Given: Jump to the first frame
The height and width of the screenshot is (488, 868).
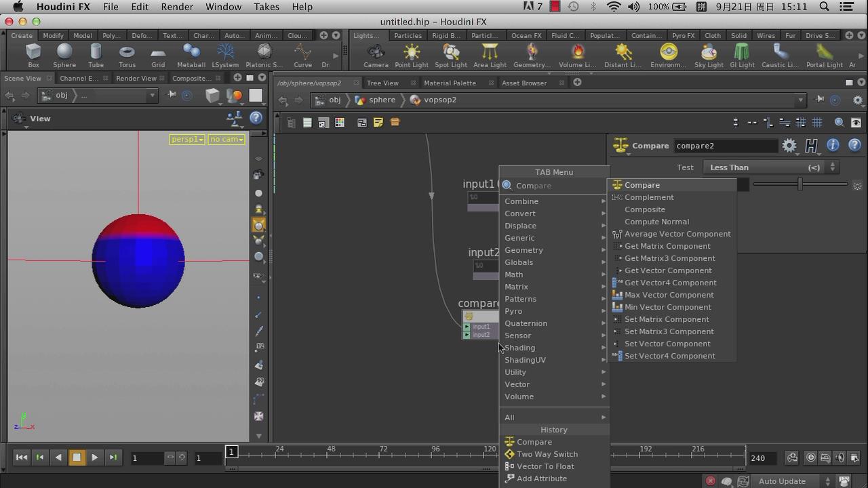Looking at the screenshot, I should tap(22, 457).
